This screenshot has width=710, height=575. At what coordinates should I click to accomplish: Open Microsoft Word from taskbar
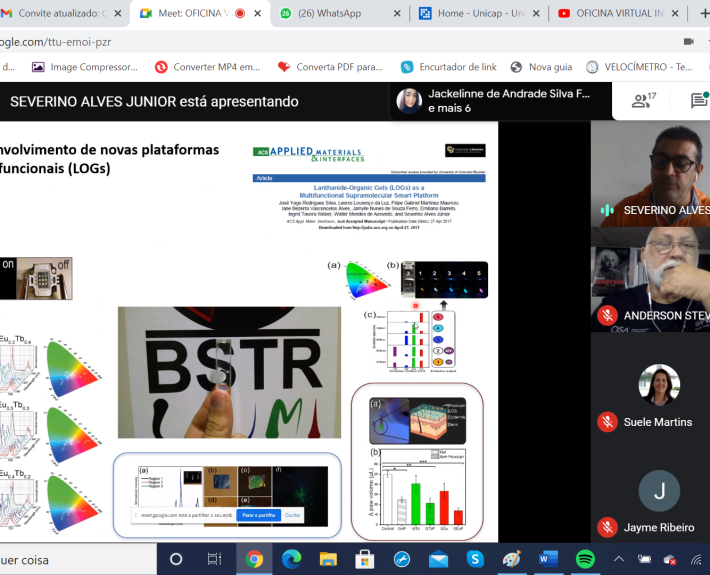548,560
